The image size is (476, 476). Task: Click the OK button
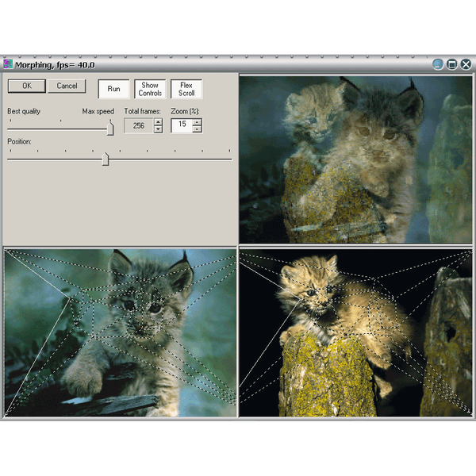pos(27,86)
